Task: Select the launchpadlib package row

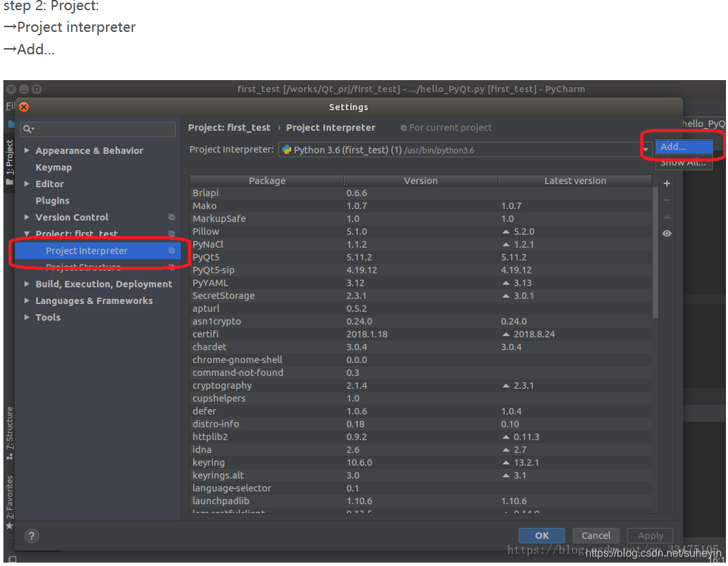Action: pos(421,501)
